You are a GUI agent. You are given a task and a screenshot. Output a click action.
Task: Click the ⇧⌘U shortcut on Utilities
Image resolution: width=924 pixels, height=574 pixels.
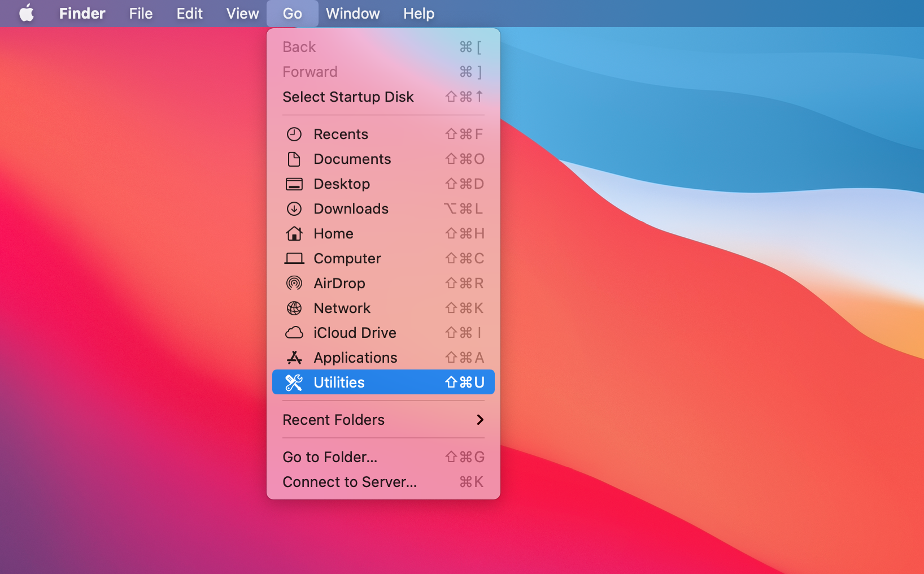click(x=465, y=382)
